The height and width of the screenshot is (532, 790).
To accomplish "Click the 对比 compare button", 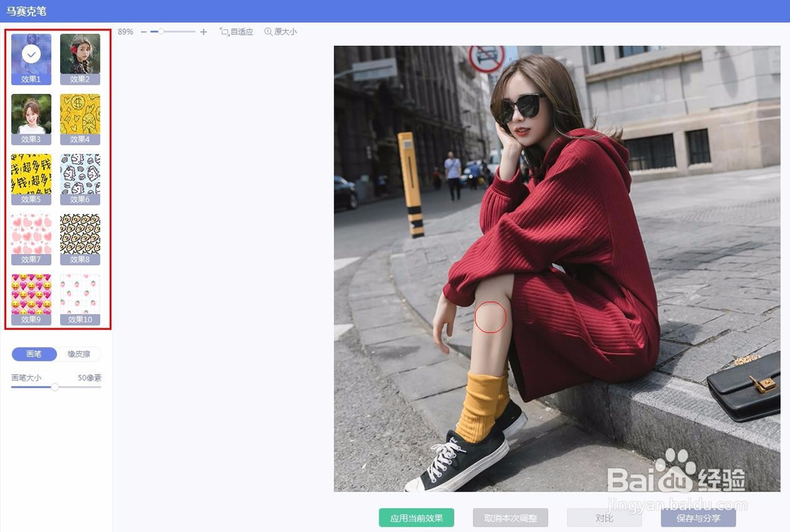I will tap(604, 518).
